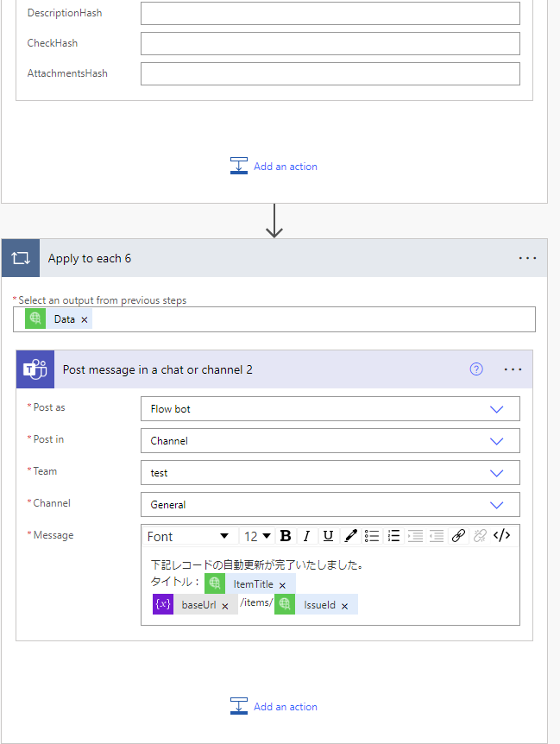Click the Select an output field
Image resolution: width=560 pixels, height=744 pixels.
[x=274, y=319]
